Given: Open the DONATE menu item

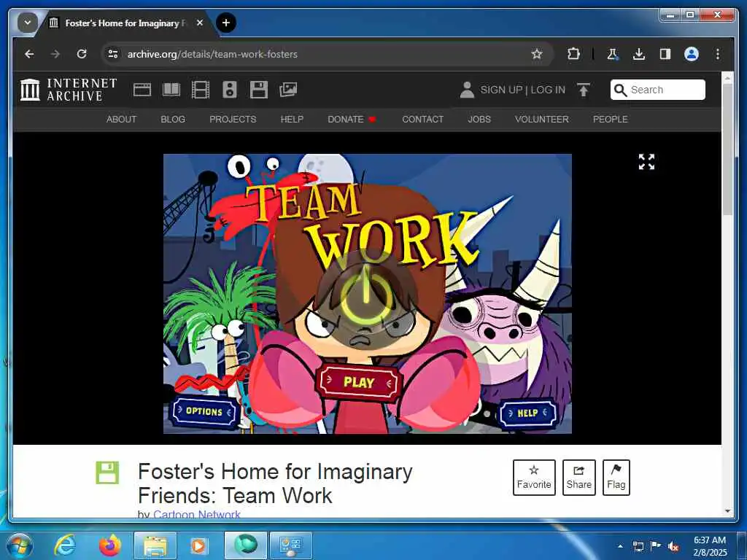Looking at the screenshot, I should [352, 119].
